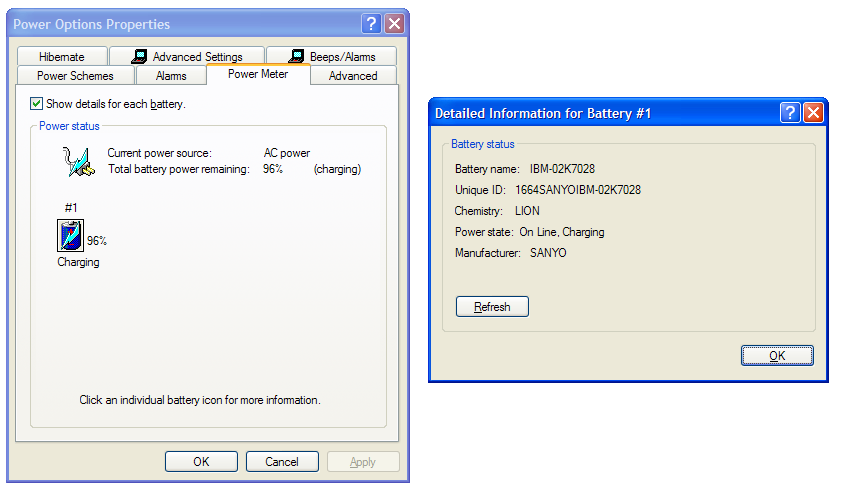Select the Power Meter tab

click(258, 74)
